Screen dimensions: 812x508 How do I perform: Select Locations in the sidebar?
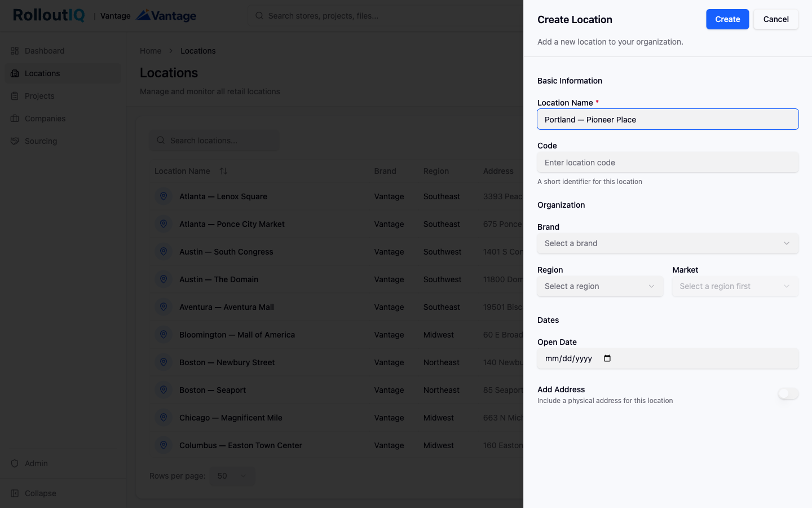coord(63,73)
